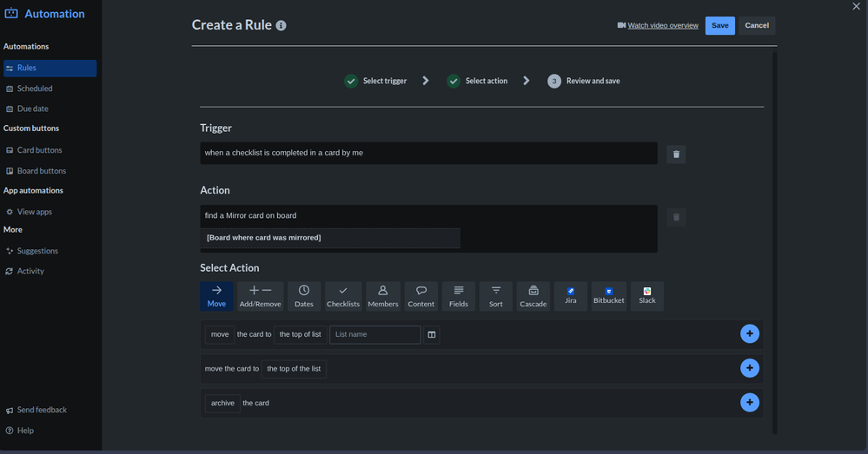Viewport: 868px width, 454px height.
Task: Select the Cascade action category
Action: click(x=533, y=296)
